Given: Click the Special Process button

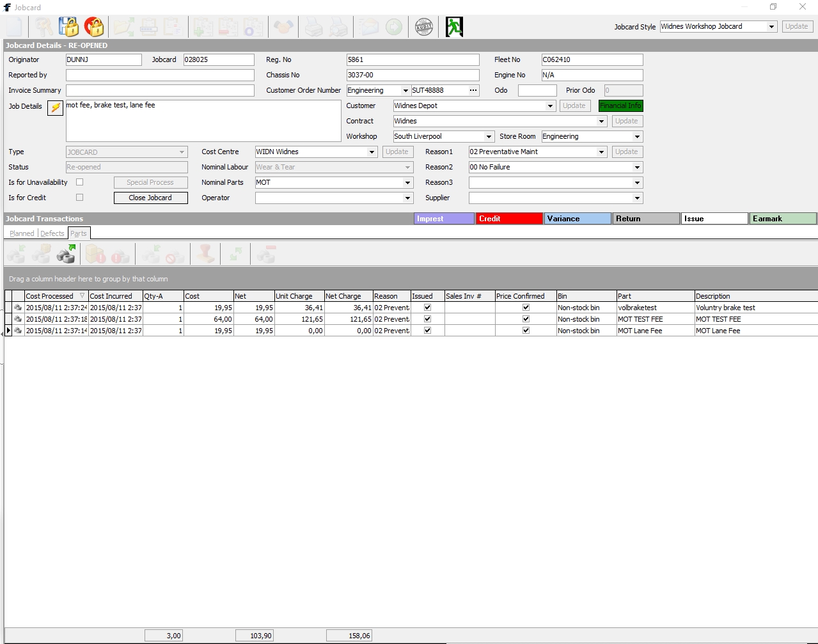Looking at the screenshot, I should (150, 182).
